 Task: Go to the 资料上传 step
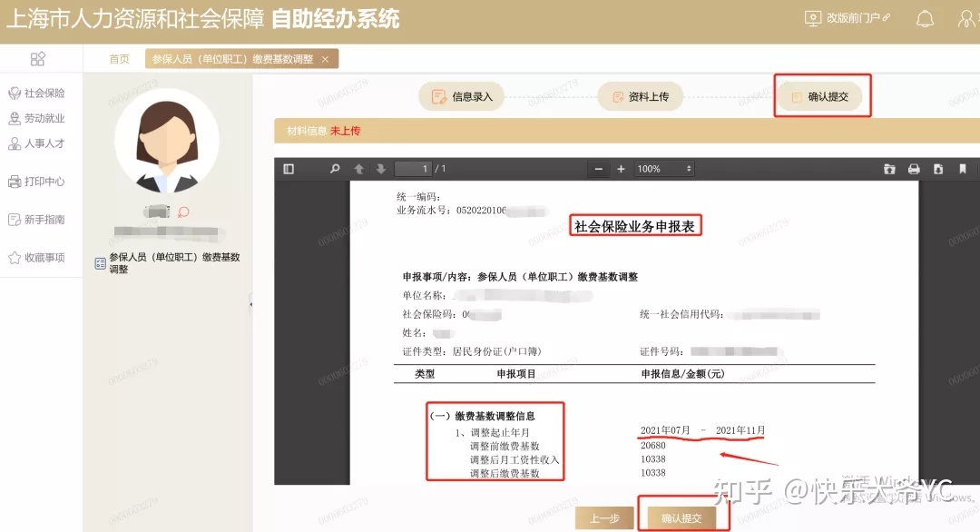coord(640,96)
